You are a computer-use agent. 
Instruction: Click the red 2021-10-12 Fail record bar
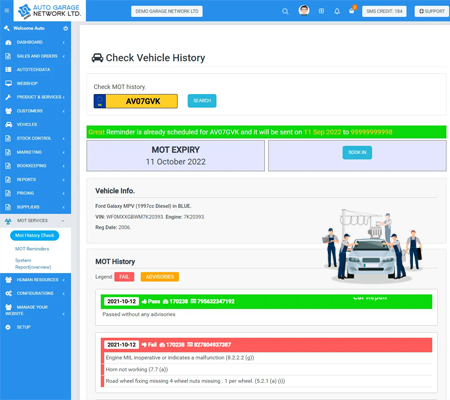[x=266, y=345]
